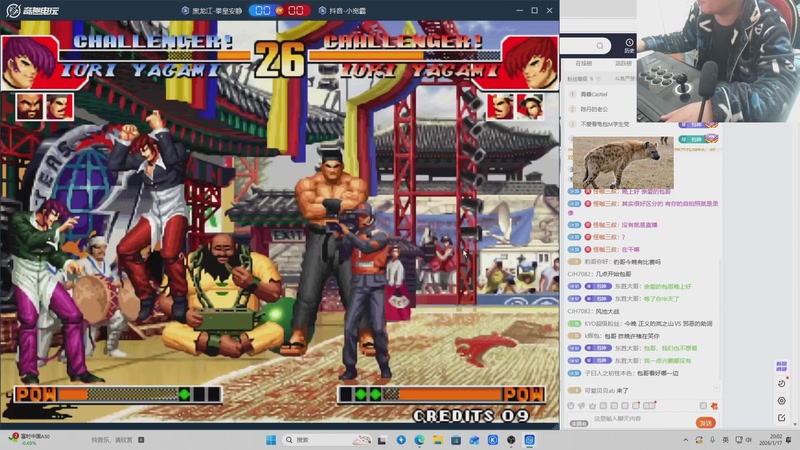Click the orange gift icon beside chat toolbar

pyautogui.click(x=714, y=406)
